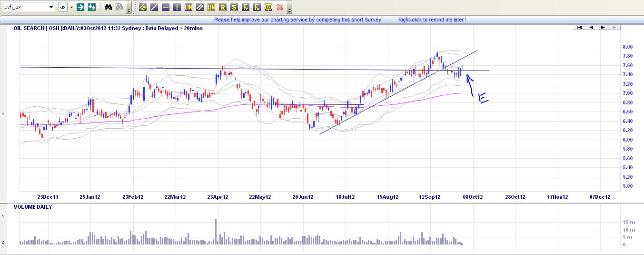Click the 8.00 price axis label
The width and height of the screenshot is (644, 255).
(627, 47)
